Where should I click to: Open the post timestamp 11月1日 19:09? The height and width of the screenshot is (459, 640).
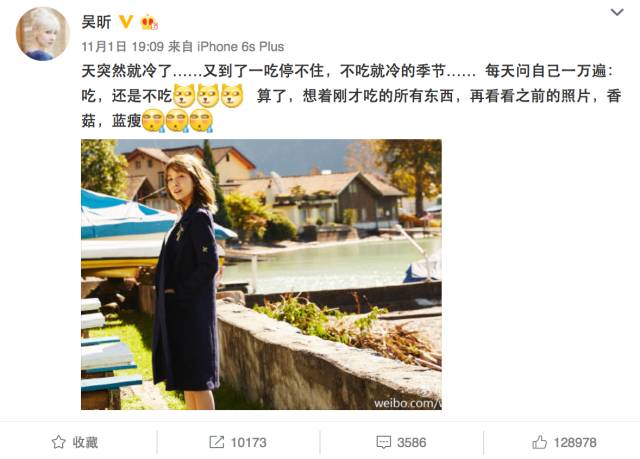(122, 47)
